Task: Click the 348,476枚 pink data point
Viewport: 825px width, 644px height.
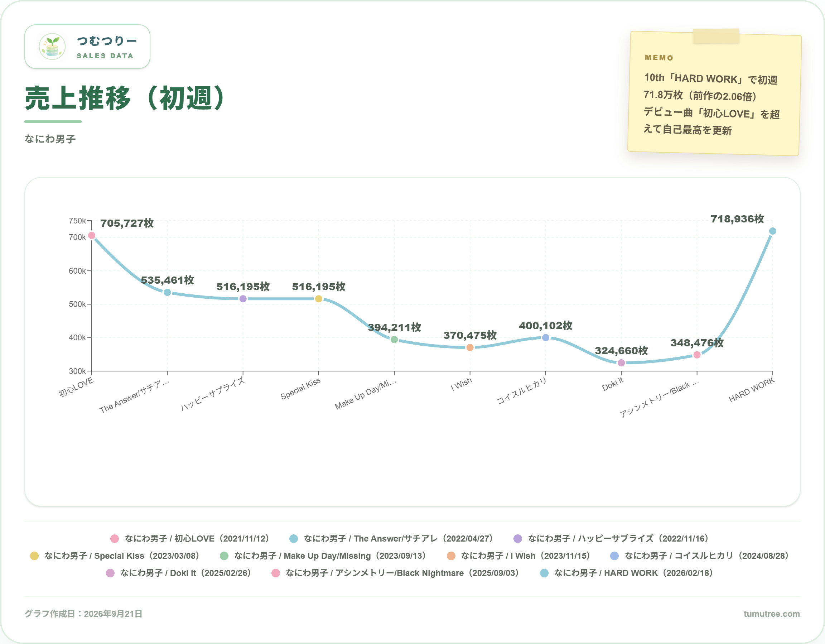Action: (697, 355)
